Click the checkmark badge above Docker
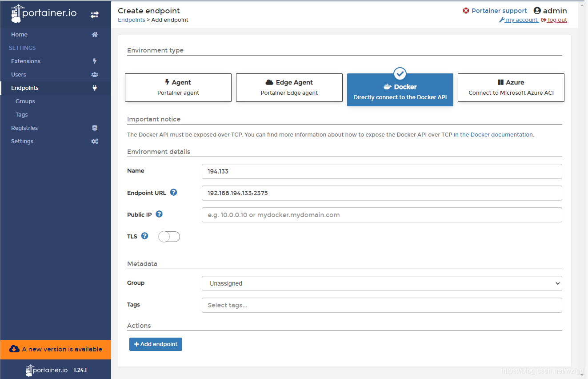 400,73
